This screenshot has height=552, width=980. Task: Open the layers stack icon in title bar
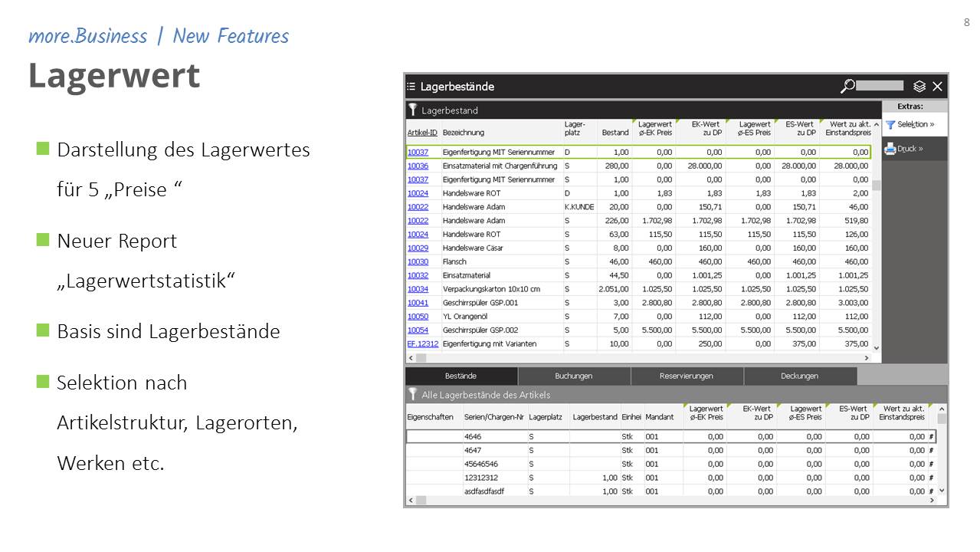(919, 86)
